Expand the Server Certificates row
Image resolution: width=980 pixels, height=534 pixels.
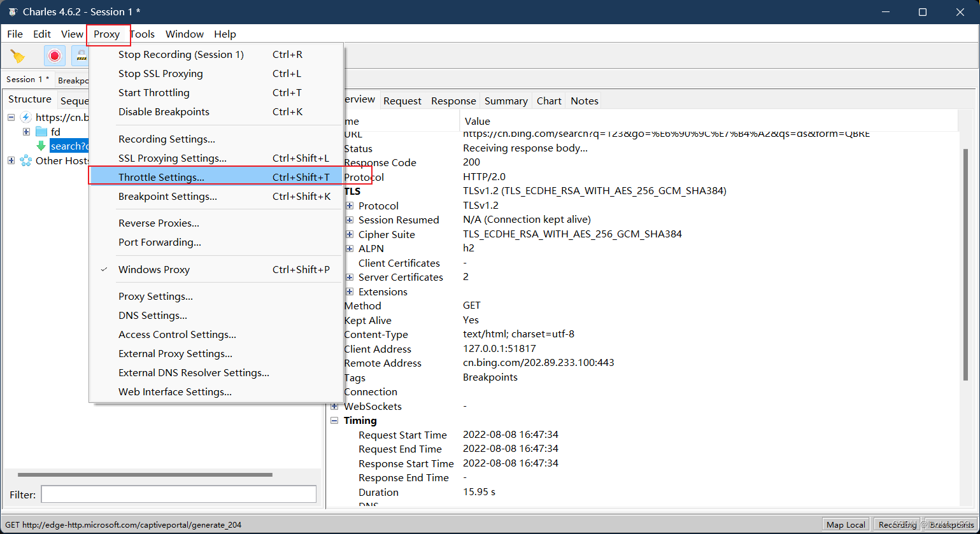click(350, 277)
